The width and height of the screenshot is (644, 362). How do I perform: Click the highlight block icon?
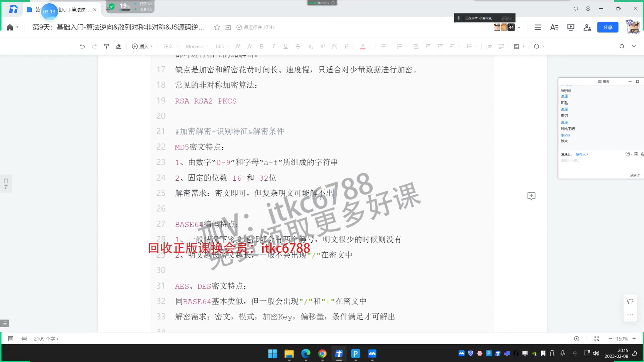point(501,46)
